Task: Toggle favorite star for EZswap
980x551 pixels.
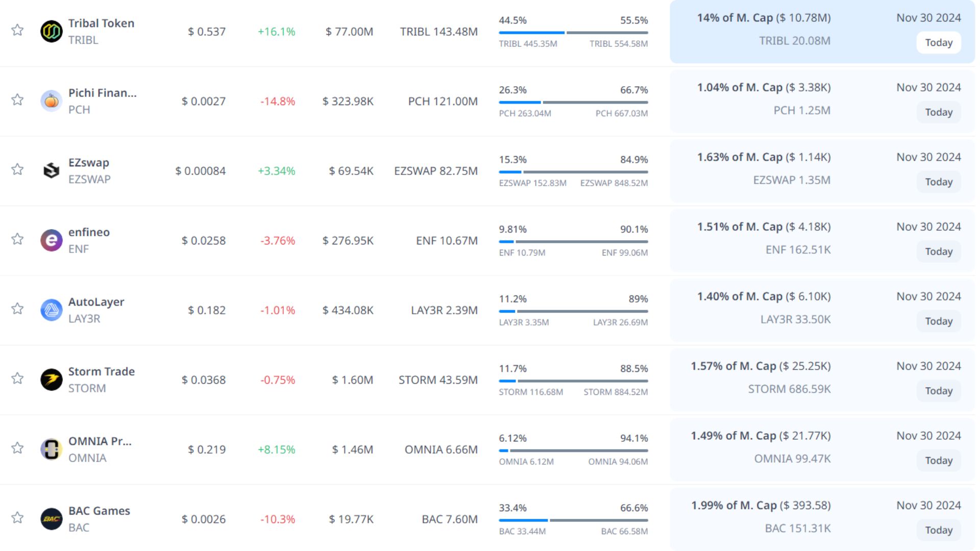Action: point(17,169)
